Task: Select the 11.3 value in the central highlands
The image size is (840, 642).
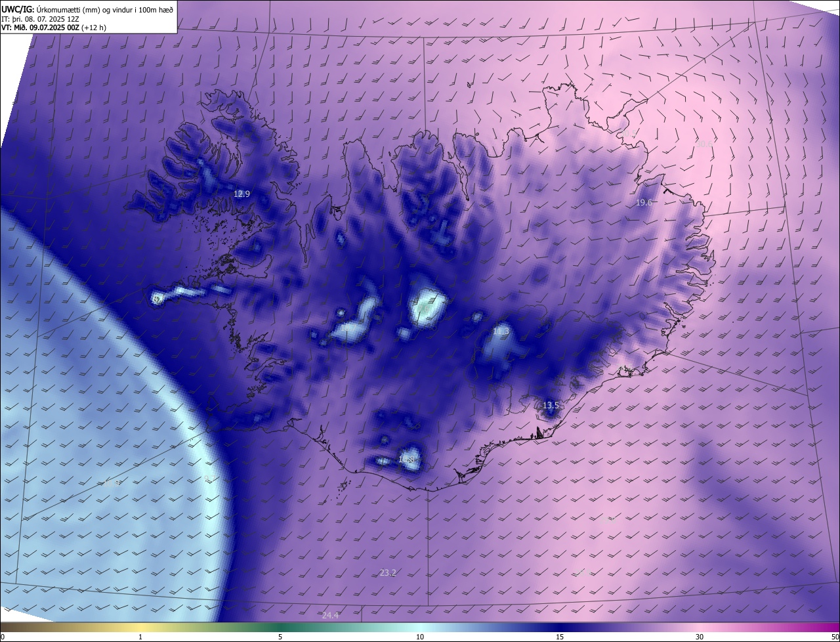Action: [x=501, y=333]
